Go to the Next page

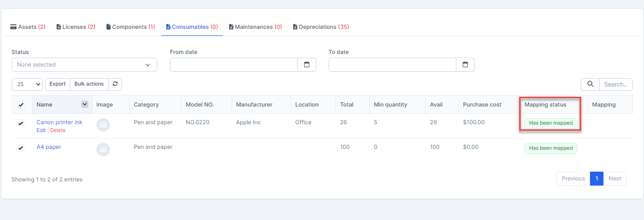click(x=615, y=179)
